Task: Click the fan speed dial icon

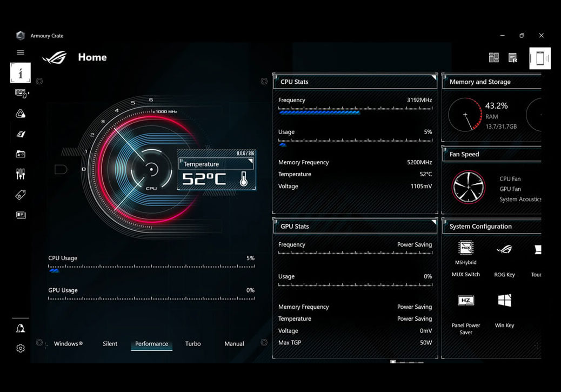Action: (469, 187)
